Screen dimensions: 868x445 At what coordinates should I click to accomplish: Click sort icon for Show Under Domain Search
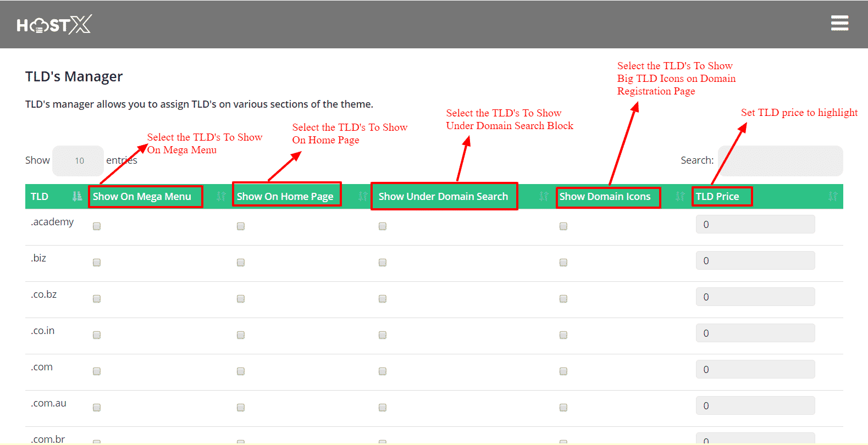coord(544,196)
